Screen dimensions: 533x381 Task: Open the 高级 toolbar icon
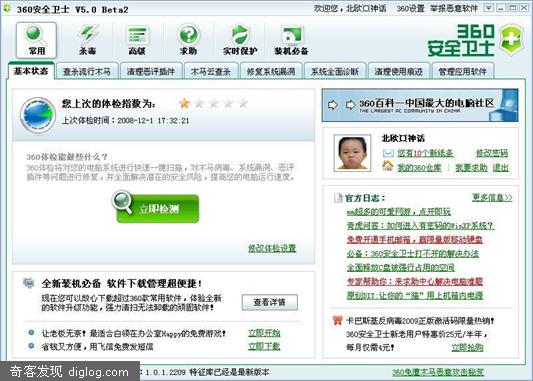tap(137, 40)
